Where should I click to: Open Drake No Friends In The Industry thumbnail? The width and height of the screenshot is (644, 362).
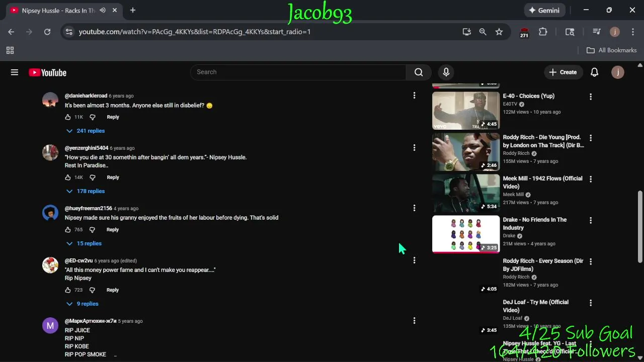click(466, 234)
